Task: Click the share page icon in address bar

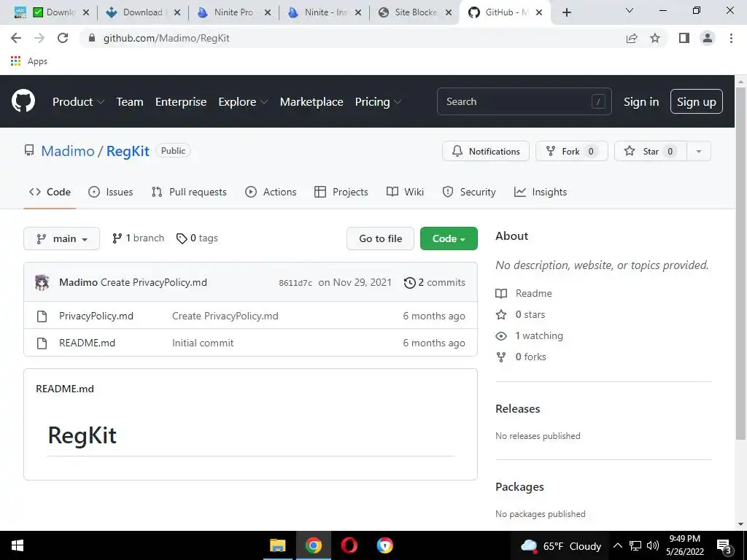Action: click(x=632, y=38)
